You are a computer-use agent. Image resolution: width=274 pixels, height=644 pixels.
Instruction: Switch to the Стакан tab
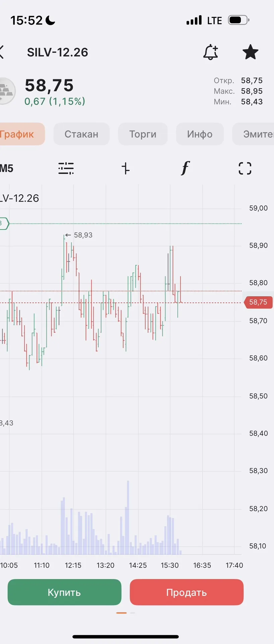81,134
